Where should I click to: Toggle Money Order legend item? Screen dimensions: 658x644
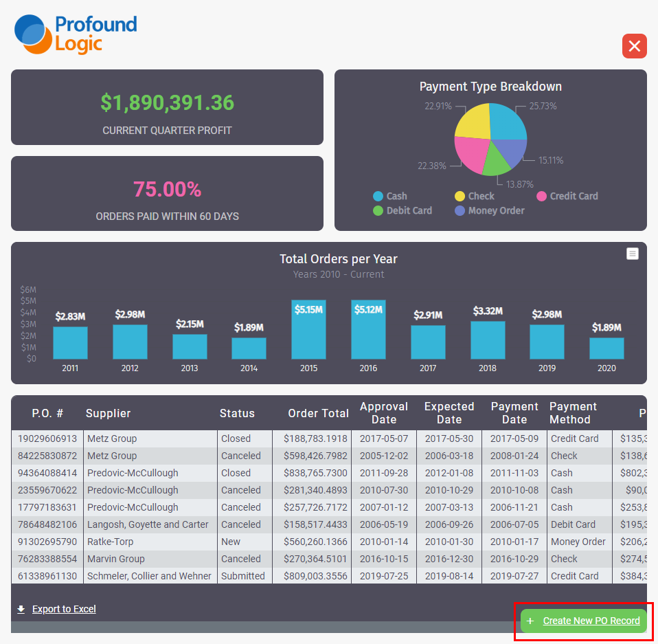click(x=489, y=210)
